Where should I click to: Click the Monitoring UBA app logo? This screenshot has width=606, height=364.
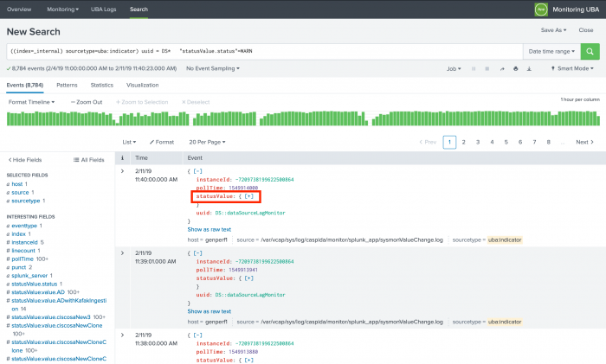541,10
